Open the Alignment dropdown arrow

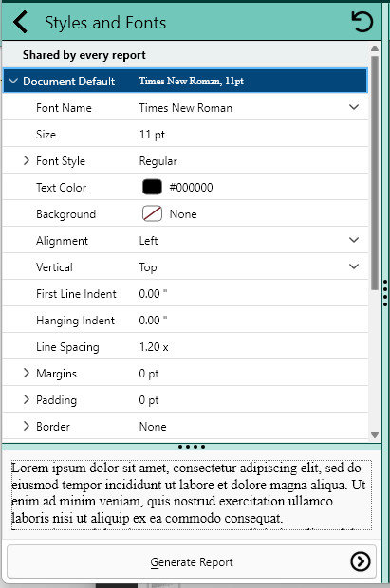[354, 240]
